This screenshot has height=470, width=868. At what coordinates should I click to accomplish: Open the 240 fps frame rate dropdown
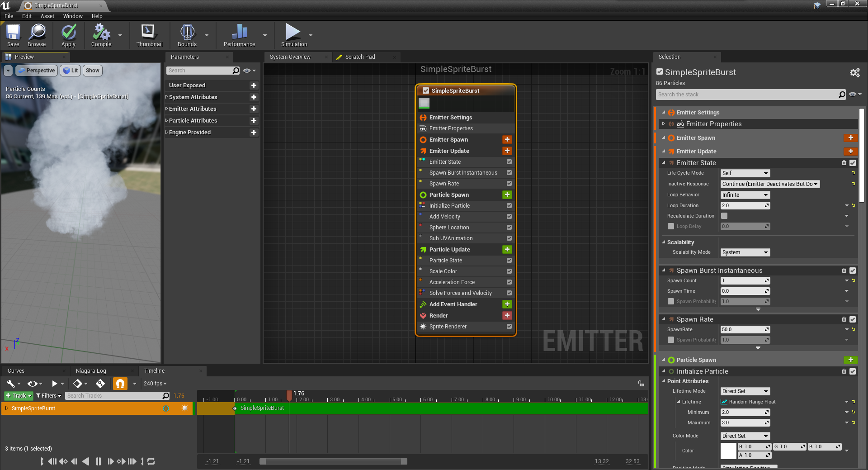click(155, 384)
